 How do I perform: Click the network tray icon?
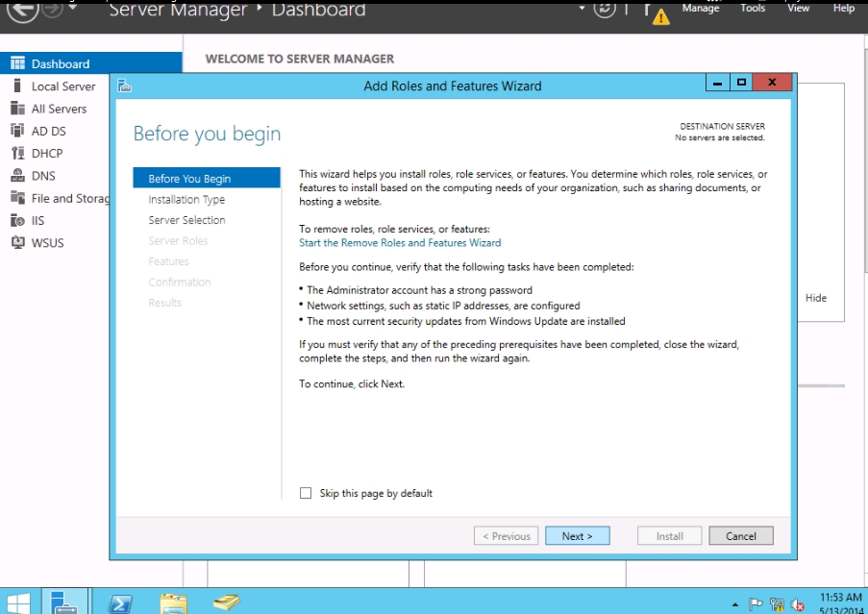pos(777,604)
